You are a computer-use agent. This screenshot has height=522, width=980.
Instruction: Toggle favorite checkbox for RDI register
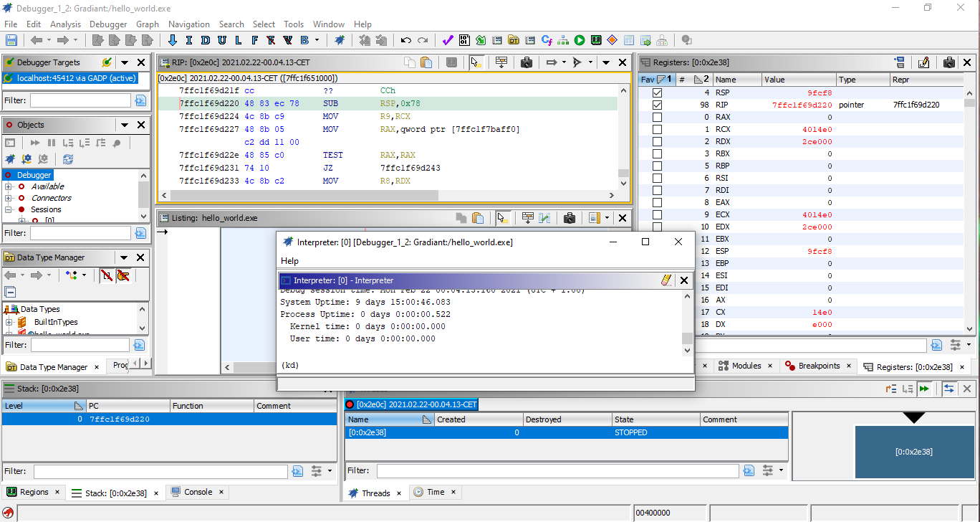click(x=657, y=190)
